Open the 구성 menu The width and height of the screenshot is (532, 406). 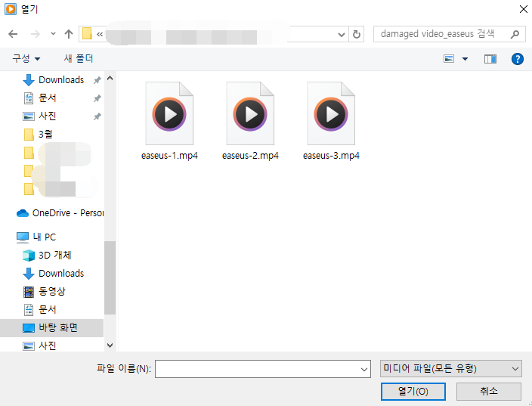(26, 59)
